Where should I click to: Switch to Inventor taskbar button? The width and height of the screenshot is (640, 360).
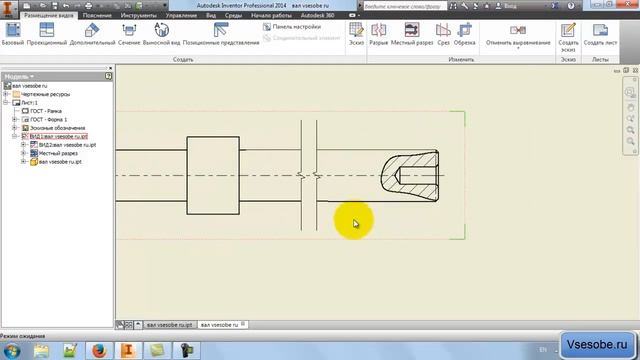click(x=128, y=351)
